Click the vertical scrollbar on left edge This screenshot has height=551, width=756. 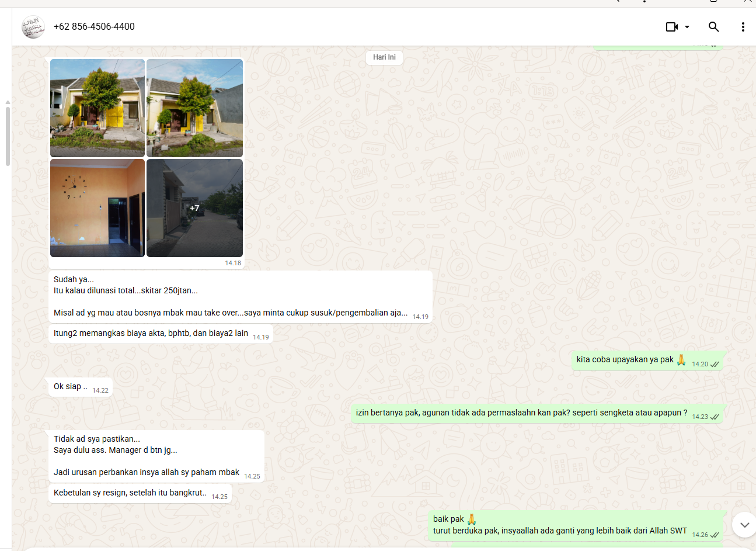(8, 134)
